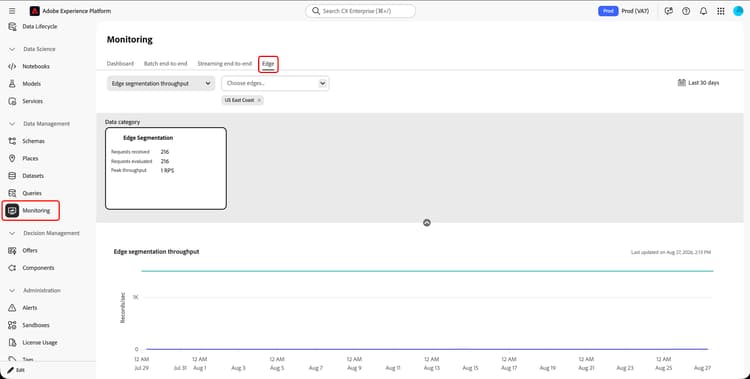The height and width of the screenshot is (379, 750).
Task: Select the Edge tab
Action: (268, 64)
